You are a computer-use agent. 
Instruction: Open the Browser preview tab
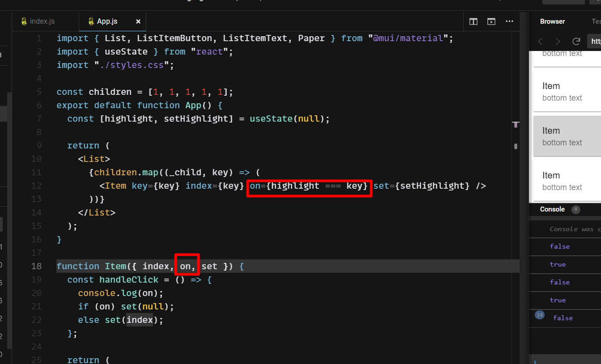click(552, 21)
